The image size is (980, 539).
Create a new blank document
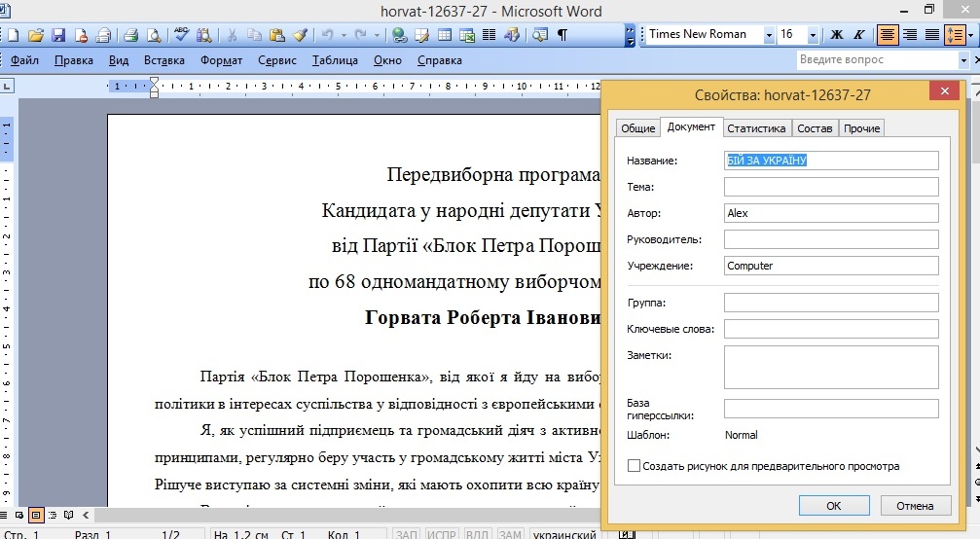[x=14, y=35]
